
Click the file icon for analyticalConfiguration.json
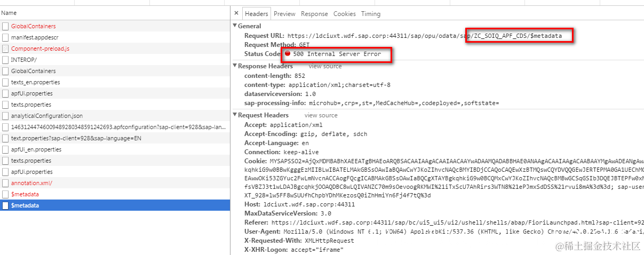[x=5, y=116]
